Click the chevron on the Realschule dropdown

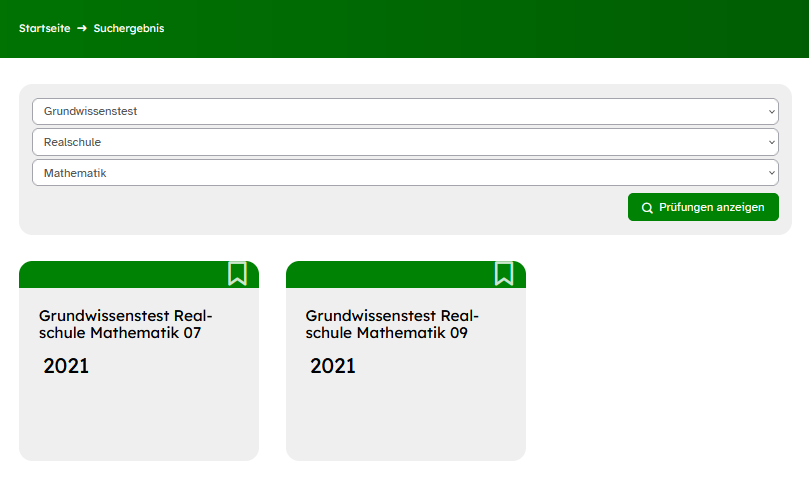click(x=771, y=143)
